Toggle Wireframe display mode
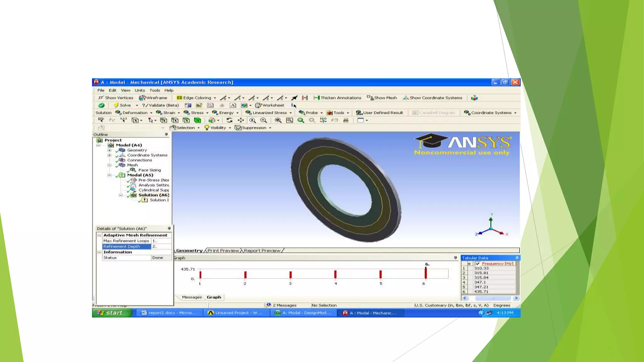The width and height of the screenshot is (644, 362). (x=153, y=98)
